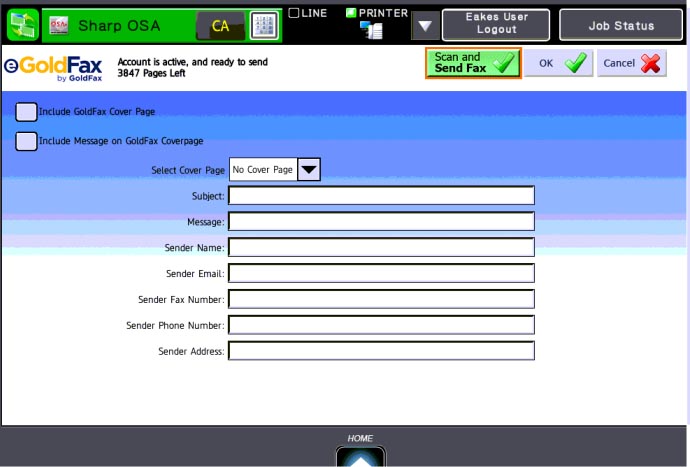Focus the Sender Email field
This screenshot has width=690, height=467.
pyautogui.click(x=382, y=273)
